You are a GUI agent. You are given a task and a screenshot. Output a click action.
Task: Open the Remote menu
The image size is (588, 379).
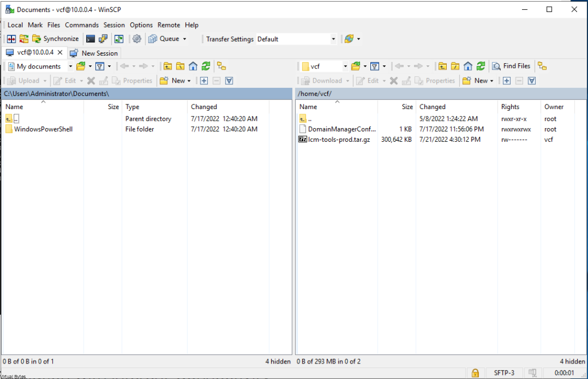(169, 25)
